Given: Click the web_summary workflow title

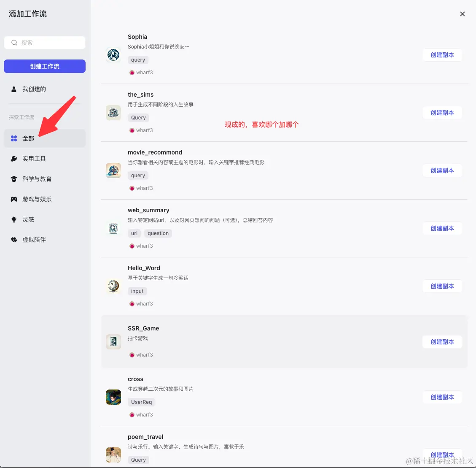Looking at the screenshot, I should [148, 210].
